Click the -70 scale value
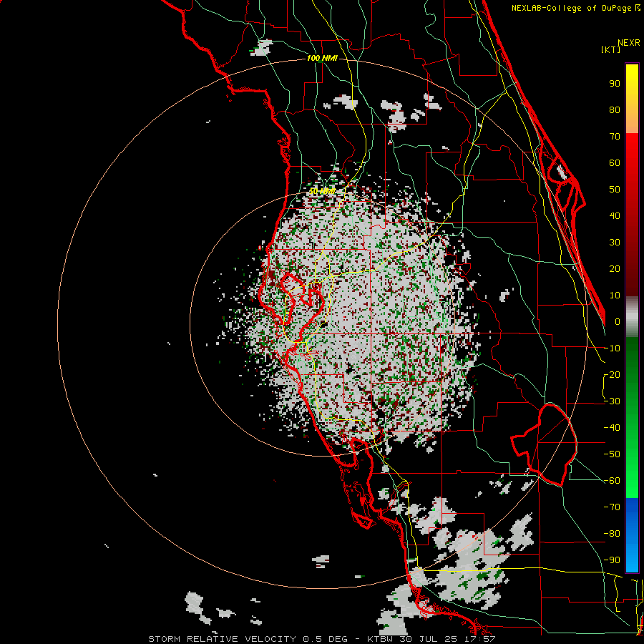This screenshot has height=644, width=644. (x=612, y=507)
